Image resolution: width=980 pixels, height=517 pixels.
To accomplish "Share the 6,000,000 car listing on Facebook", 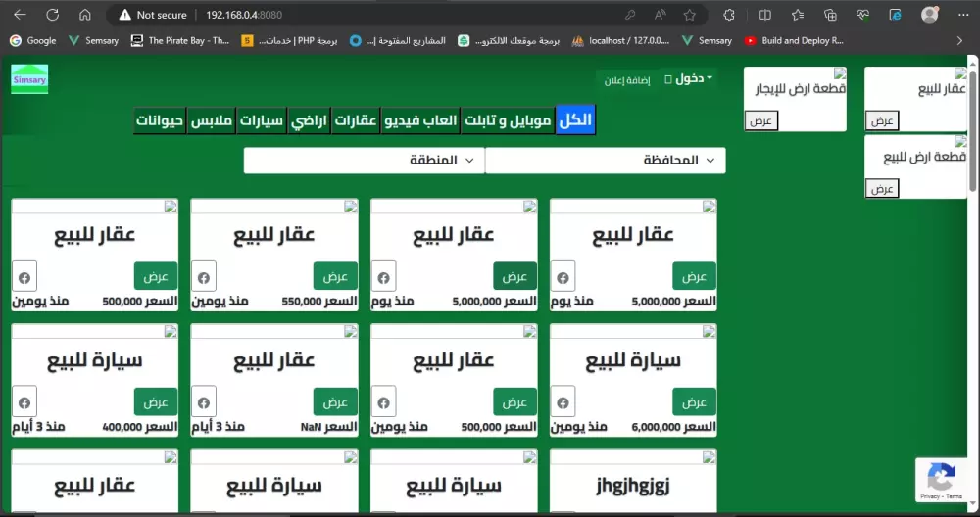I will tap(563, 402).
